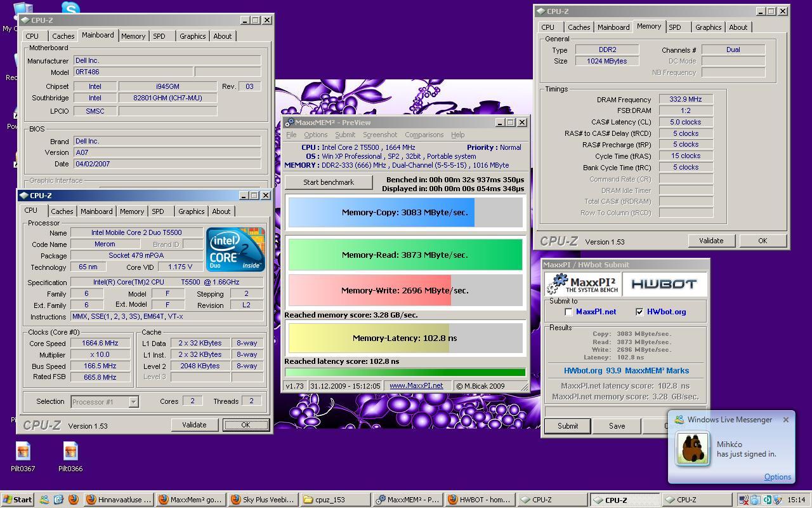Uncheck the HWbot.org submit checkbox
This screenshot has height=508, width=812.
point(639,312)
